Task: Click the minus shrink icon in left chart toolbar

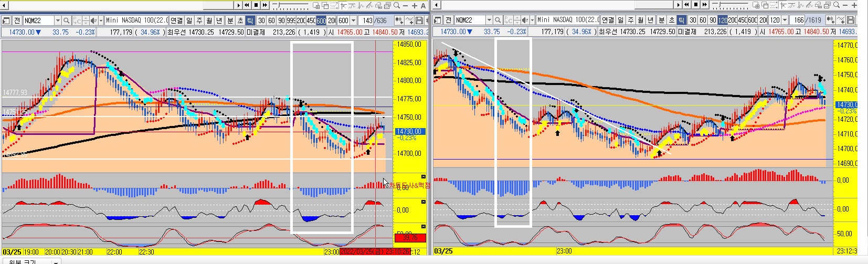Action: 405,5
